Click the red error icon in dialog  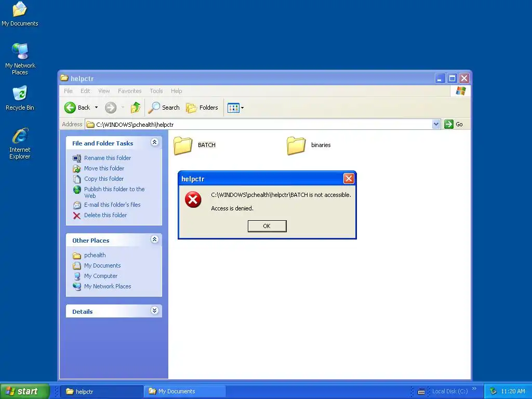coord(193,199)
